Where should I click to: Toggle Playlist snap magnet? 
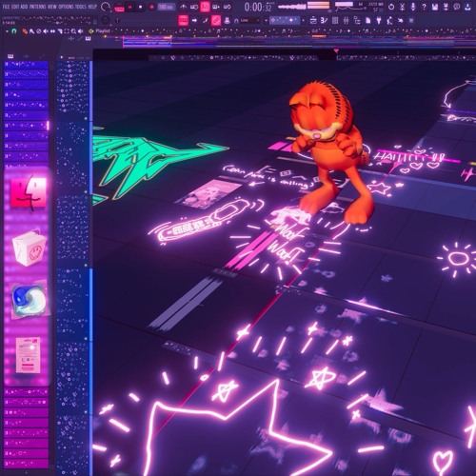click(14, 31)
